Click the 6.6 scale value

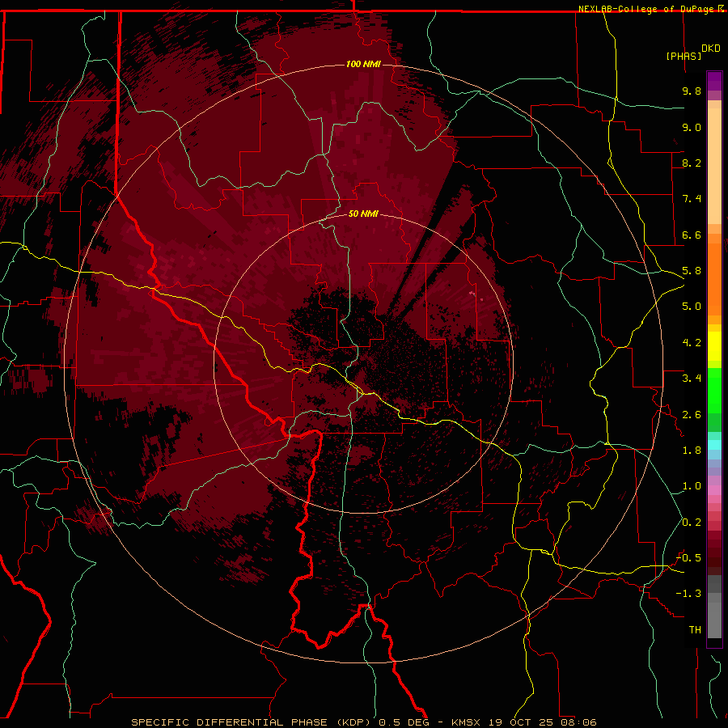pyautogui.click(x=692, y=235)
